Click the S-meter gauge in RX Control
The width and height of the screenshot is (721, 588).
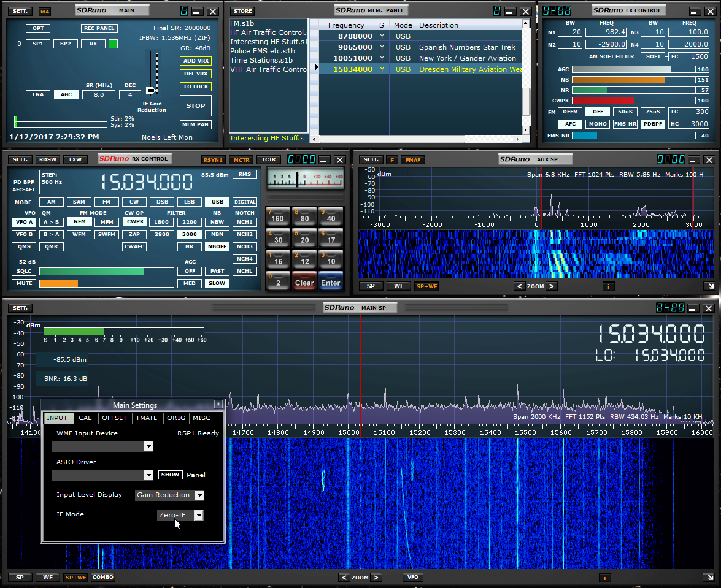click(x=306, y=178)
